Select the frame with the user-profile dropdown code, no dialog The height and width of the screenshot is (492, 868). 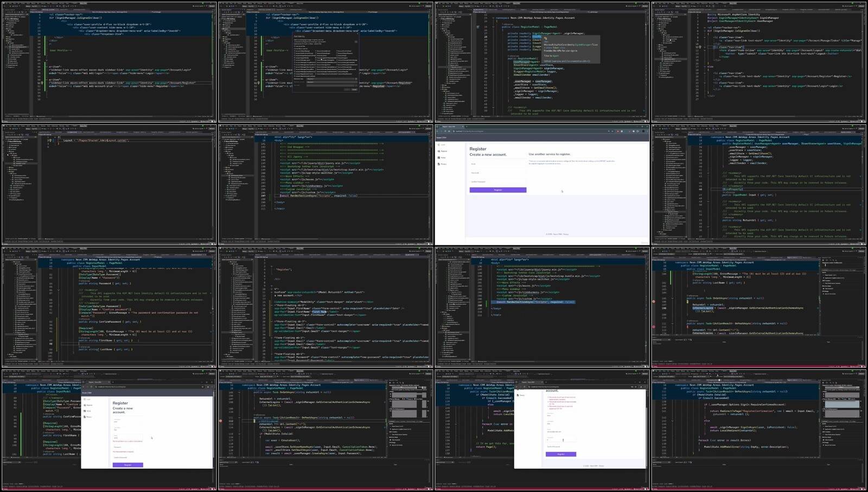click(108, 62)
